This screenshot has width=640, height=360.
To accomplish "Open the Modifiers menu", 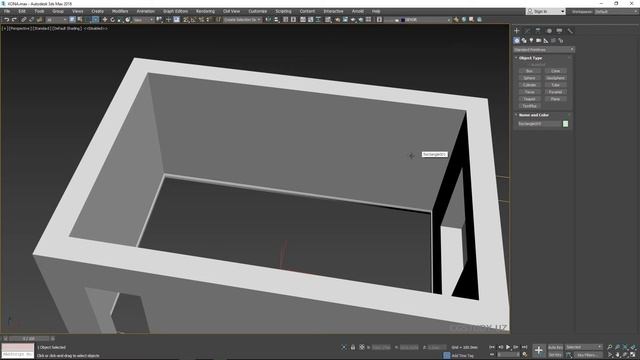I will click(120, 11).
